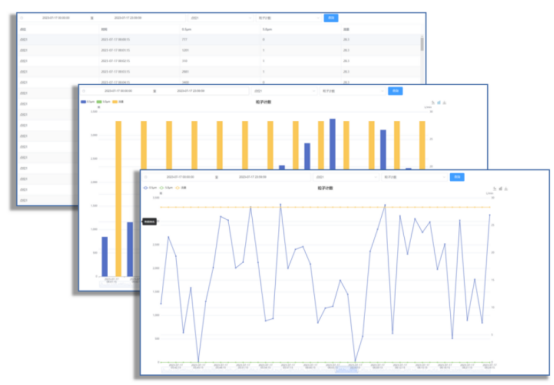
Task: Open the 粒子计数 type dropdown in bar chart window
Action: click(352, 91)
